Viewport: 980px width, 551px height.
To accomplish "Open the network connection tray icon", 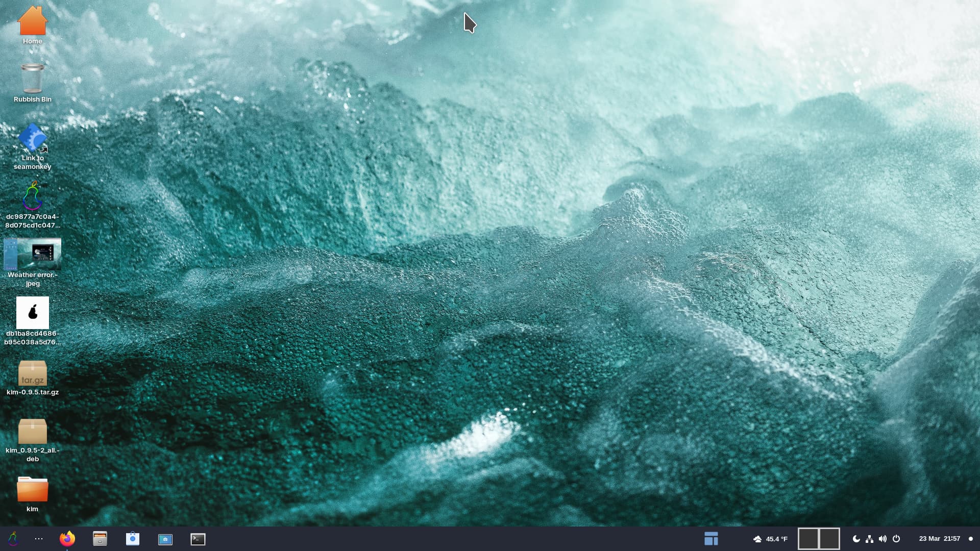I will [x=869, y=539].
